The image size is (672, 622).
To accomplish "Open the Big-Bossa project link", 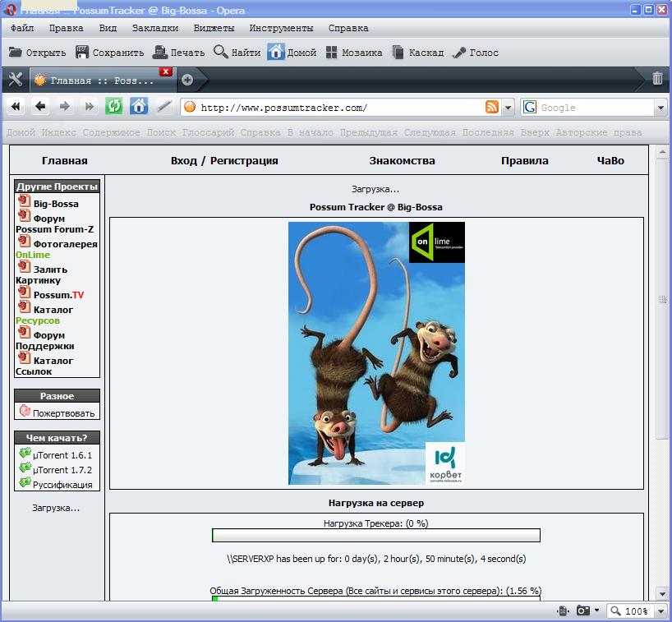I will (x=56, y=204).
